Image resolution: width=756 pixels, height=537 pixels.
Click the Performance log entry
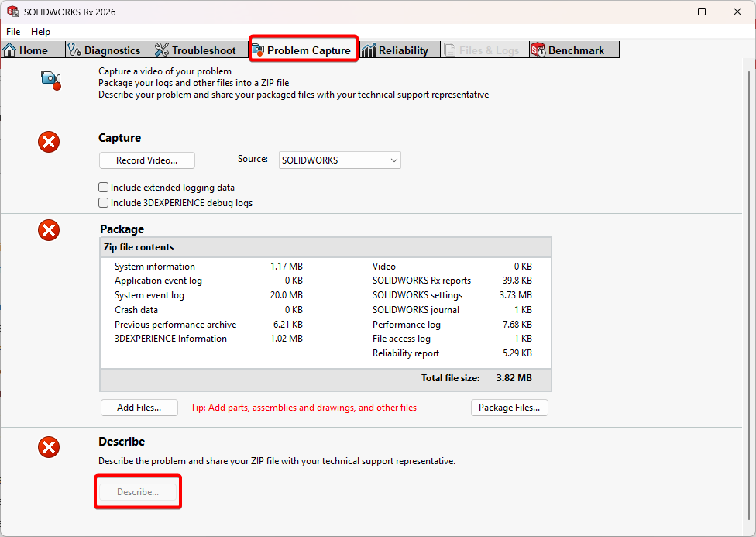coord(407,325)
